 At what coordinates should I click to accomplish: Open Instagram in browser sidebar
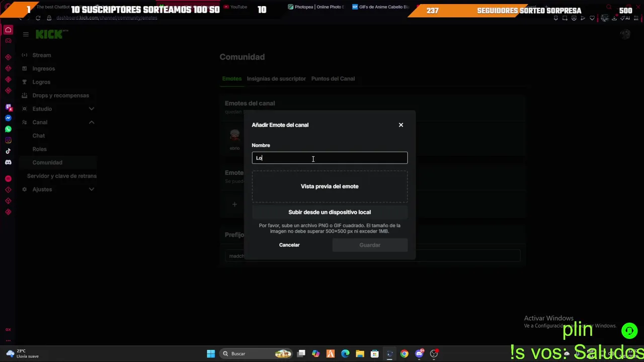(8, 140)
